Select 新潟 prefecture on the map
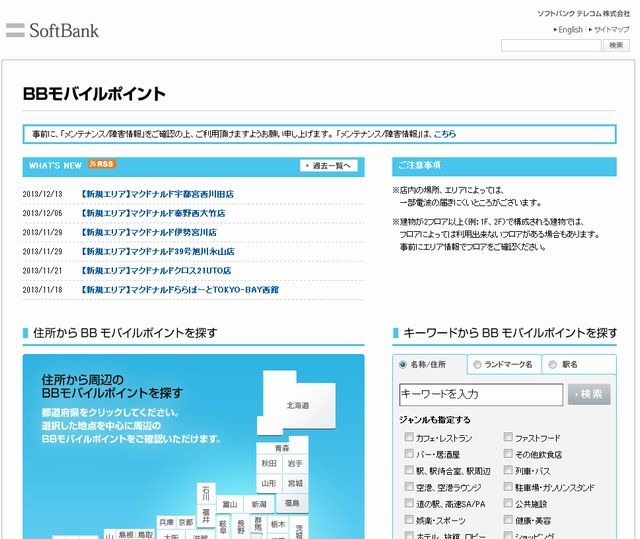The image size is (640, 539). (x=259, y=504)
